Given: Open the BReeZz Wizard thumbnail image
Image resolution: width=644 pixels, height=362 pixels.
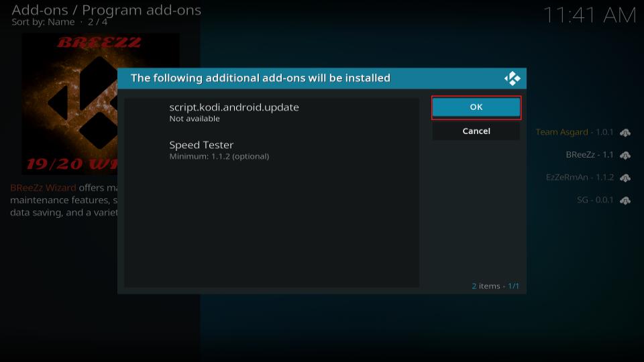Looking at the screenshot, I should tap(70, 105).
